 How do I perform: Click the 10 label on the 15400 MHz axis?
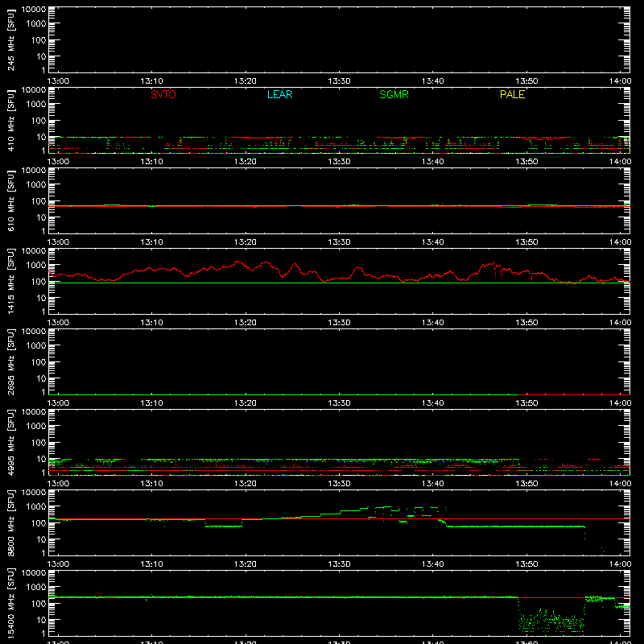point(41,620)
